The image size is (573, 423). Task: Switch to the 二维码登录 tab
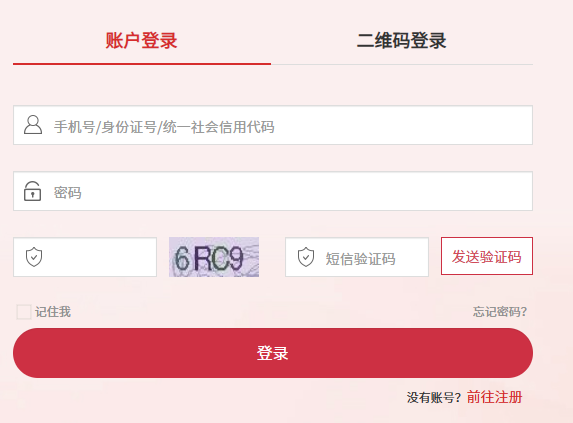pos(401,40)
